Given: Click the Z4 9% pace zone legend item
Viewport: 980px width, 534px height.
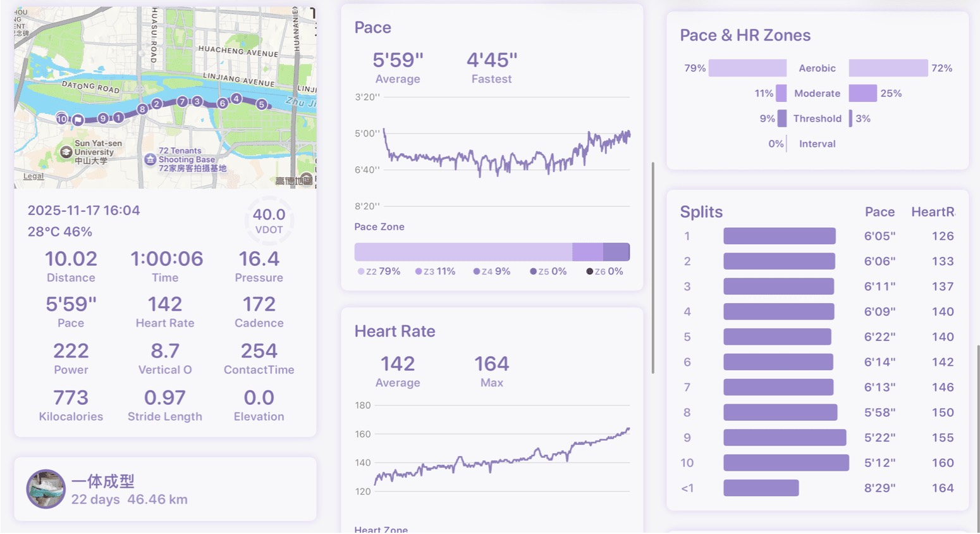Looking at the screenshot, I should 491,271.
